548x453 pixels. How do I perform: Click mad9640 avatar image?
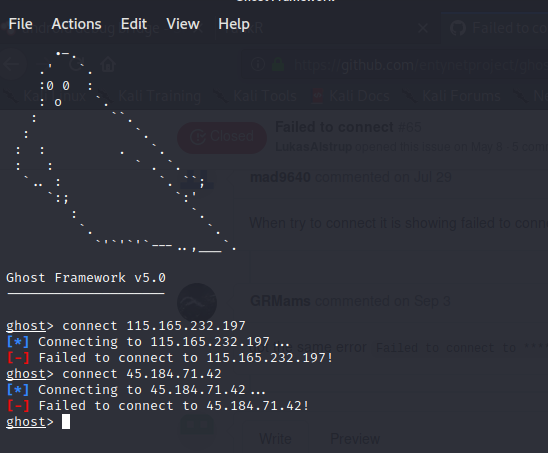(197, 180)
